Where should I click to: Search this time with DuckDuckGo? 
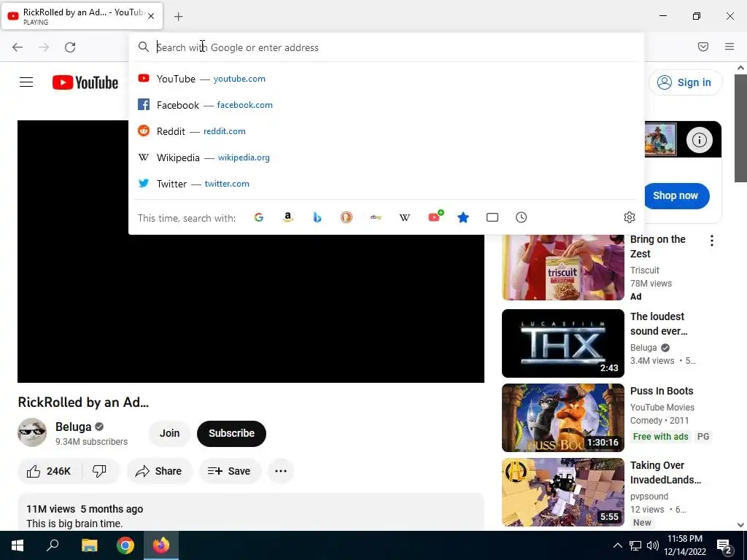347,217
